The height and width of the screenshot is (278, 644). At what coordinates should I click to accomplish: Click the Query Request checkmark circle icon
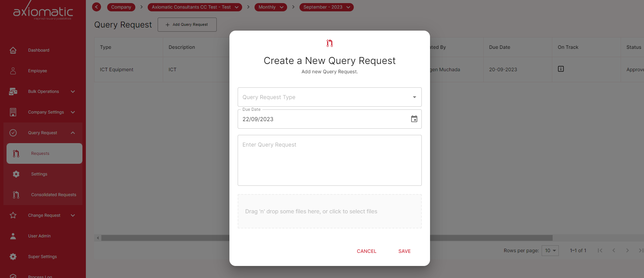pos(13,133)
